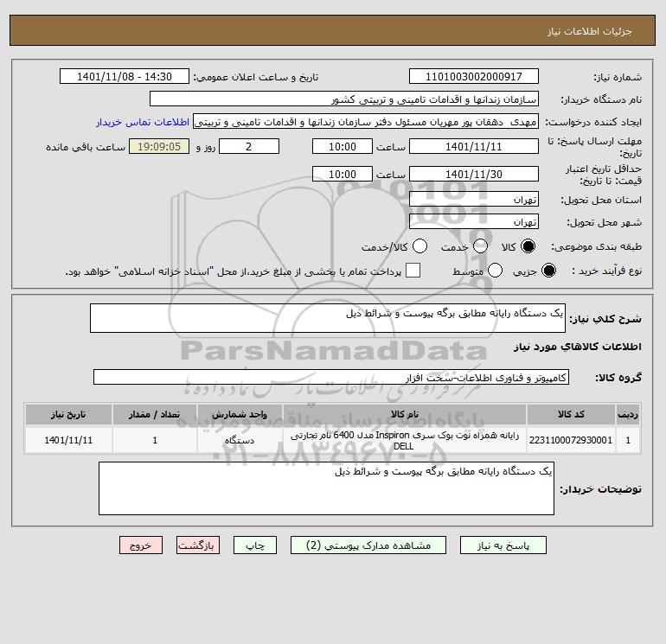
Task: Click the شرح کلی نیاز description box
Action: (x=328, y=318)
